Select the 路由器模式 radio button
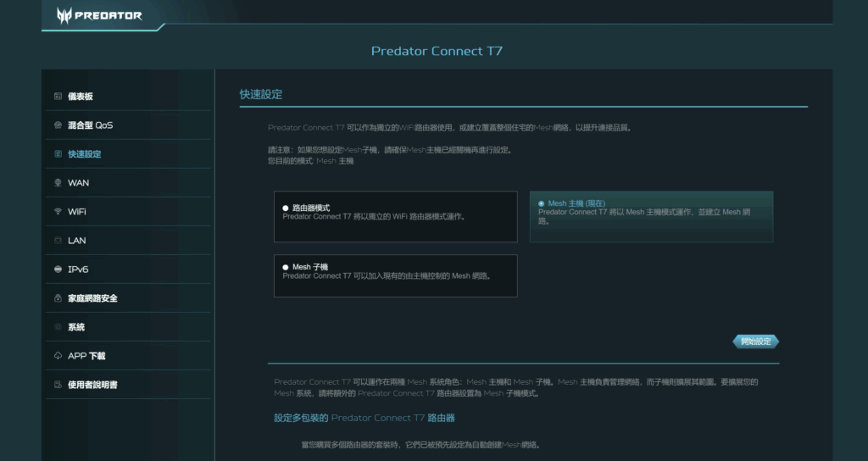 (x=286, y=208)
